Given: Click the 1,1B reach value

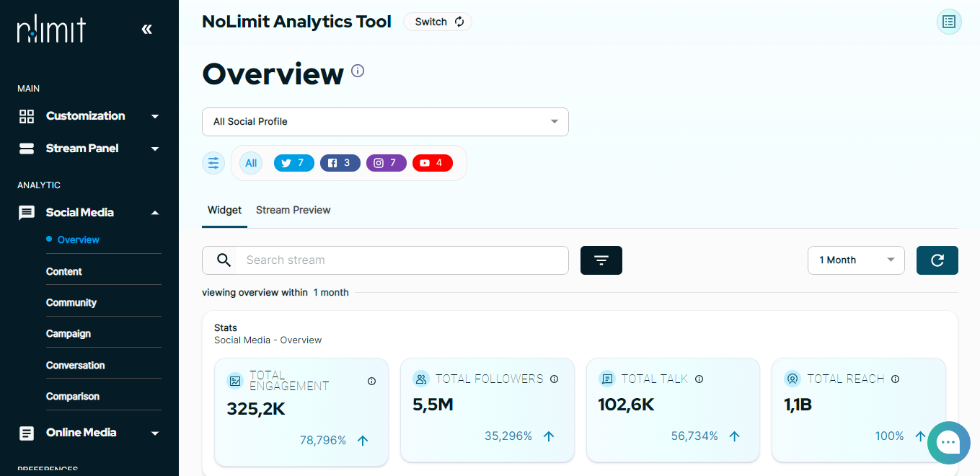Looking at the screenshot, I should (798, 405).
